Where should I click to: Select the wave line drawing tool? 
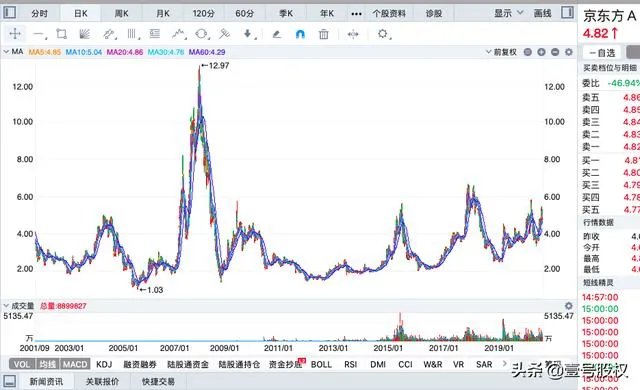(x=178, y=34)
